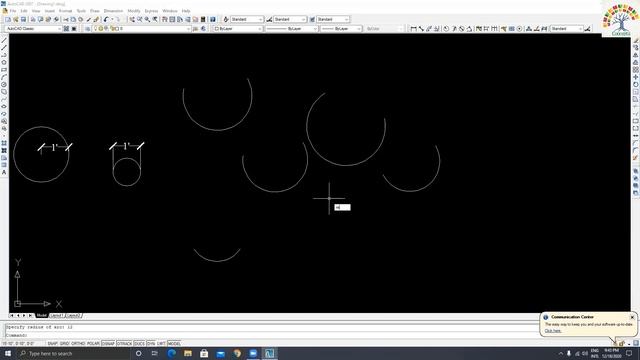Click the Match Properties brush icon

pyautogui.click(x=96, y=19)
